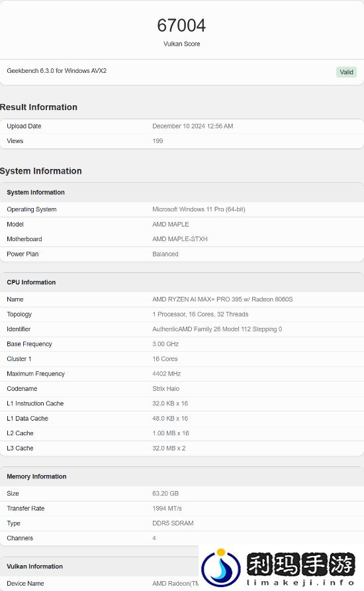Click the Motherboard row label
The width and height of the screenshot is (364, 591).
[24, 239]
